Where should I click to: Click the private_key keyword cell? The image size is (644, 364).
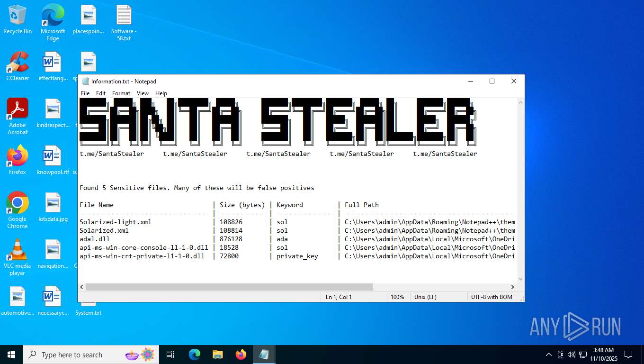tap(297, 256)
